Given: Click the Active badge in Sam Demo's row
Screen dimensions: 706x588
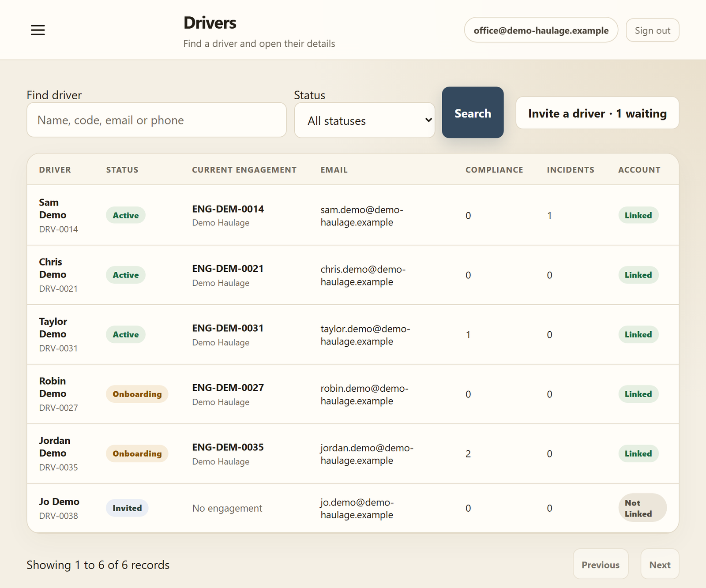Looking at the screenshot, I should 126,215.
